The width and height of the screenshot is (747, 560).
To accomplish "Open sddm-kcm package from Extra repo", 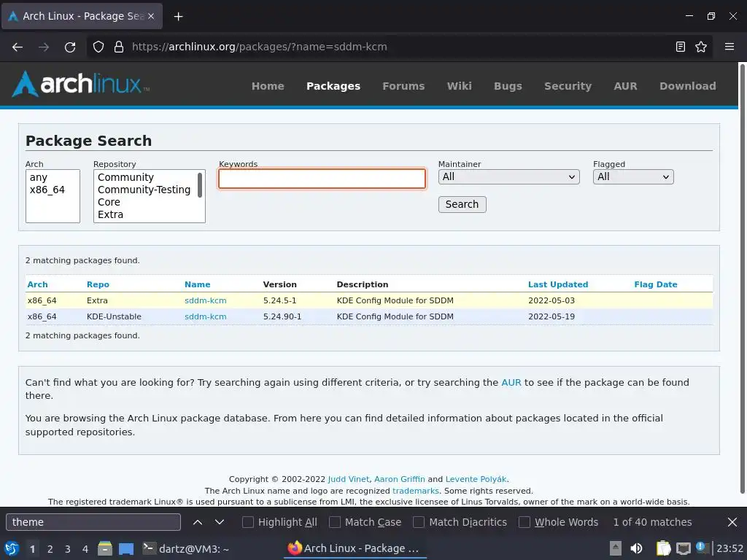I will tap(205, 300).
